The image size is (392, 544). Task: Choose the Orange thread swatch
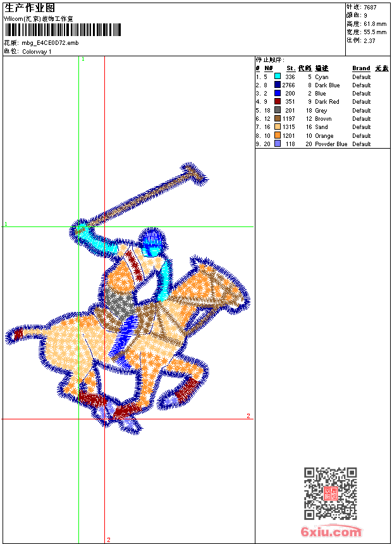pos(278,135)
